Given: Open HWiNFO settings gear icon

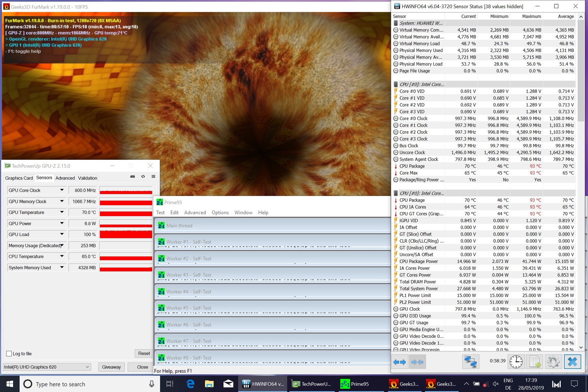Looking at the screenshot, I should pyautogui.click(x=553, y=362).
